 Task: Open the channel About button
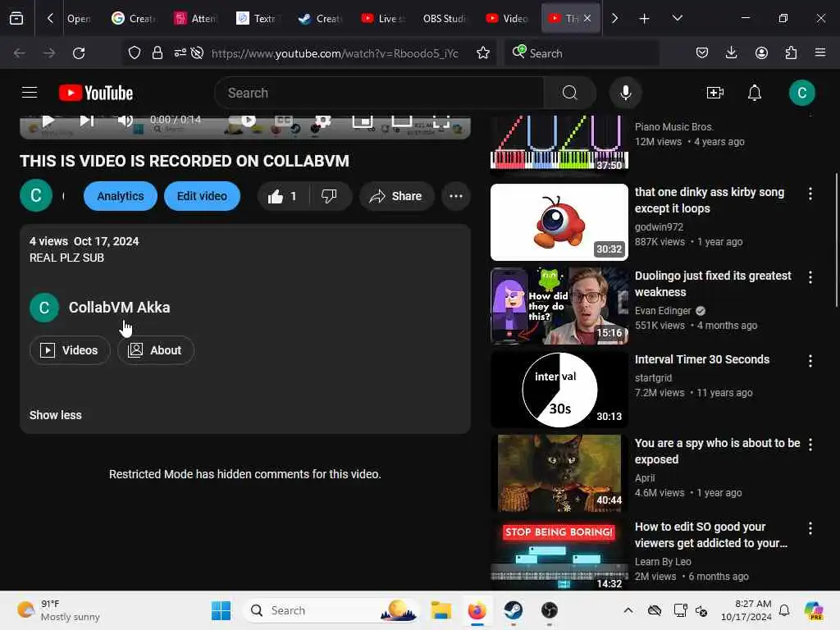[155, 350]
